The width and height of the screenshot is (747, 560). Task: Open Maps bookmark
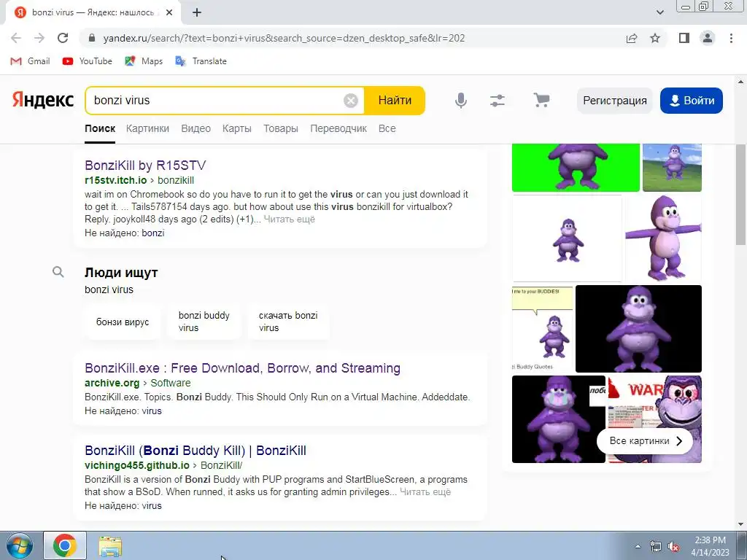pos(144,61)
